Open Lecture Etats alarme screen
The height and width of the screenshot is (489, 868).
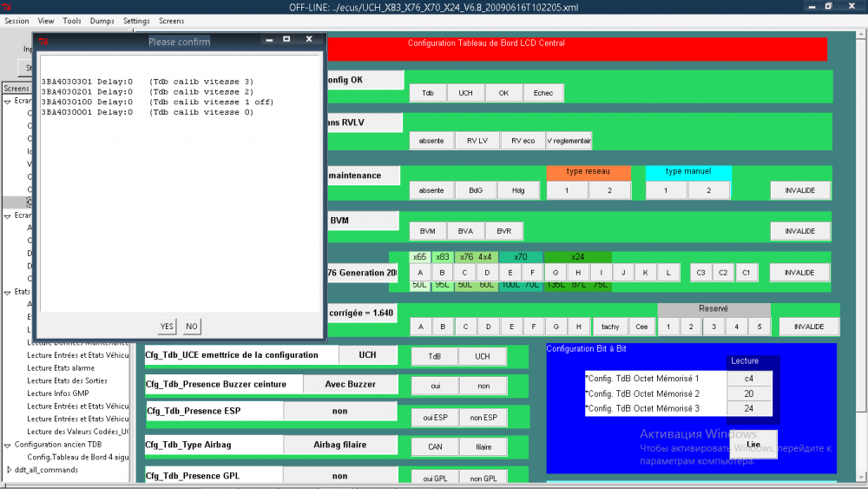(61, 367)
